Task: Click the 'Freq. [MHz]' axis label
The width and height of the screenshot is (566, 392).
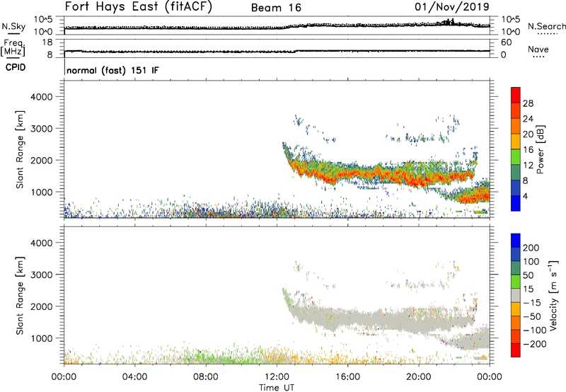Action: [x=13, y=47]
